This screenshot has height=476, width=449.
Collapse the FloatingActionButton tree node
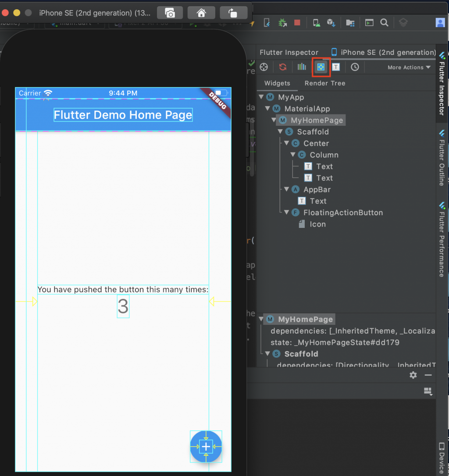point(287,212)
